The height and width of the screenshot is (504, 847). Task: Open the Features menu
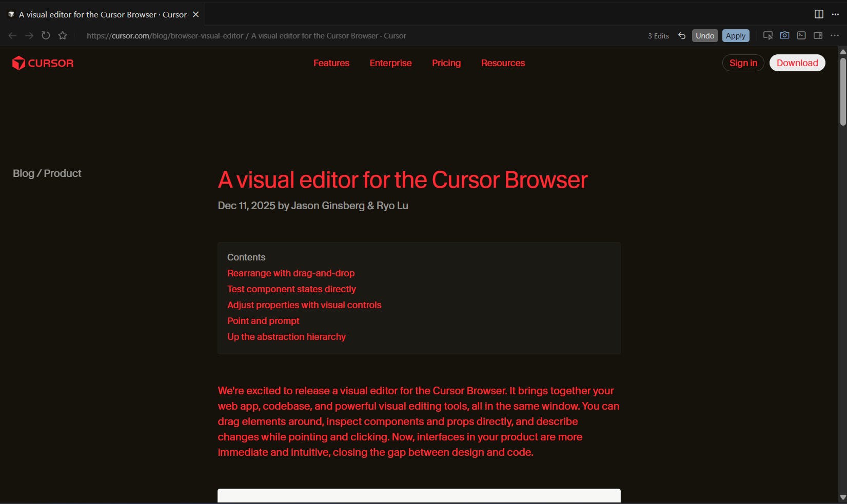tap(331, 63)
